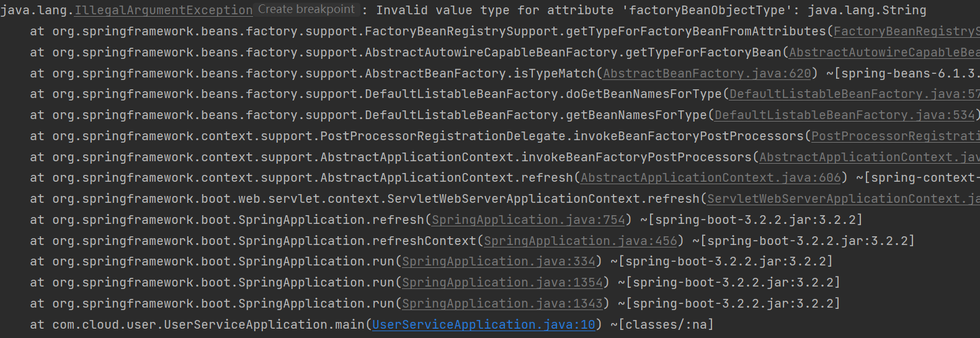Click the ~[spring-beans-6.1.3 jar text
The width and height of the screenshot is (980, 338).
903,74
